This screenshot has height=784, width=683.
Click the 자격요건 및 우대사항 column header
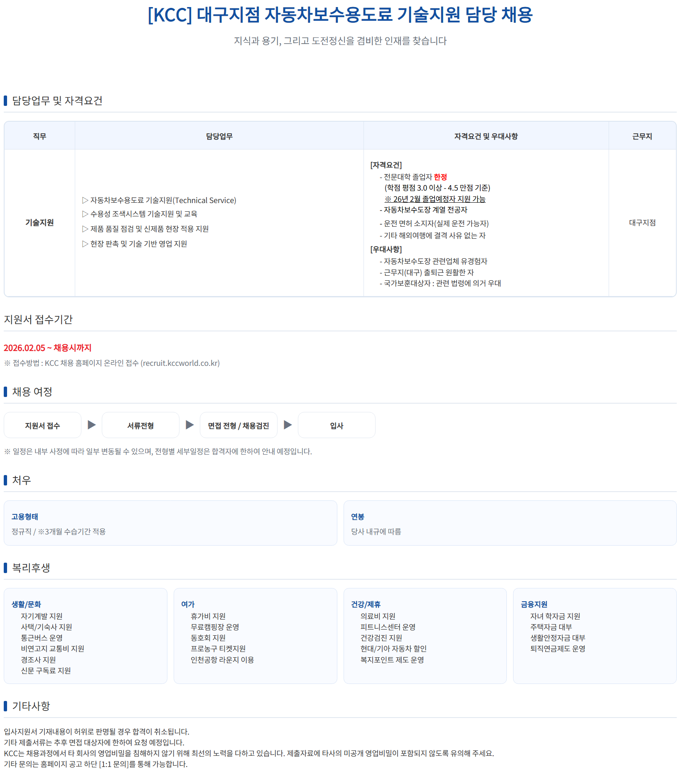486,136
